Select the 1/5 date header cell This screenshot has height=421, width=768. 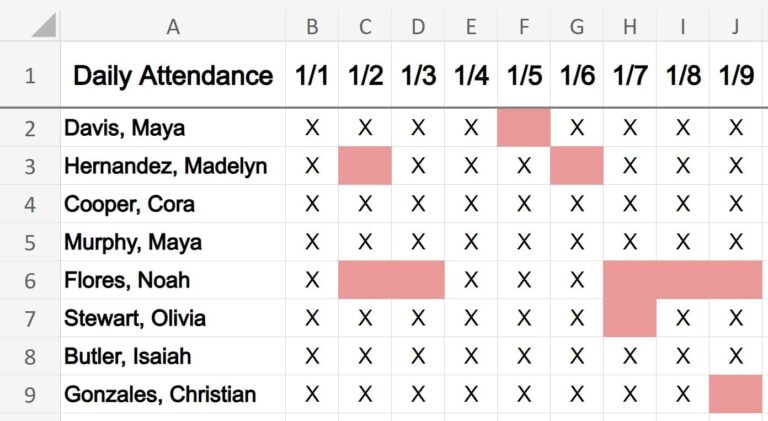coord(524,75)
